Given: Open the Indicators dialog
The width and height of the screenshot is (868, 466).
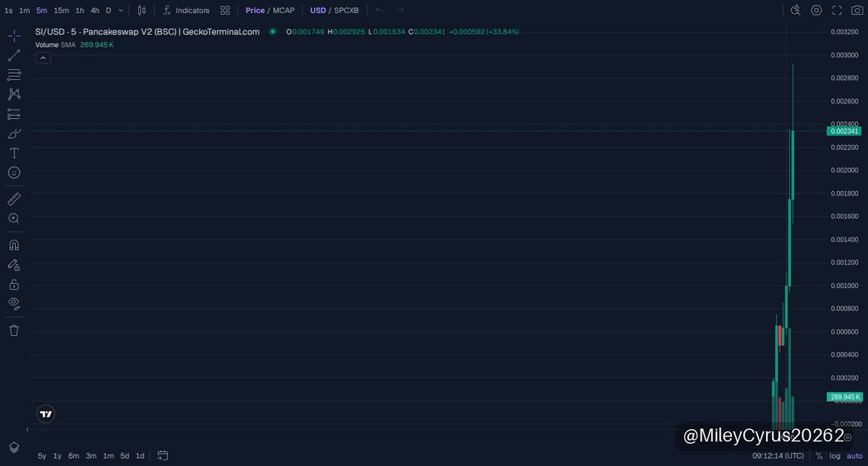Looking at the screenshot, I should tap(187, 10).
